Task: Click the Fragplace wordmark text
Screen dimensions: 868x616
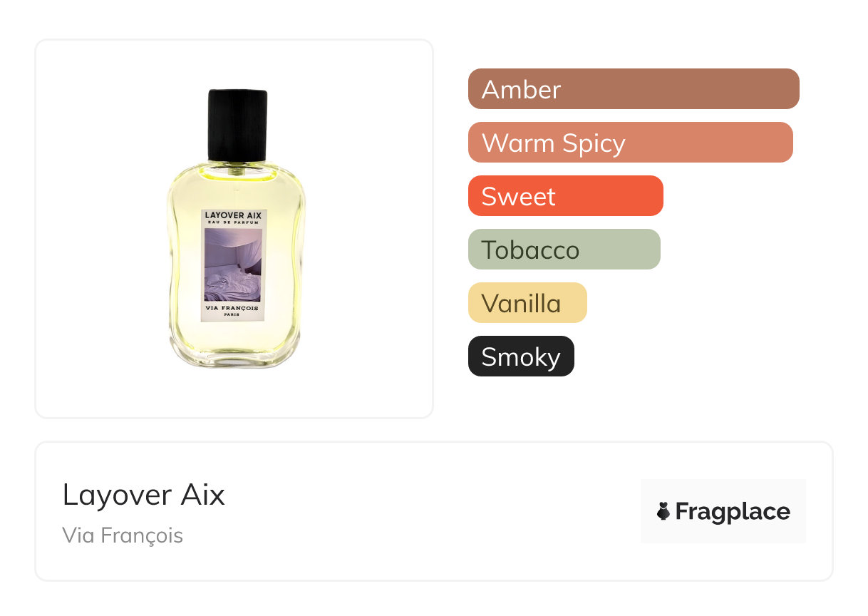Action: click(x=733, y=512)
